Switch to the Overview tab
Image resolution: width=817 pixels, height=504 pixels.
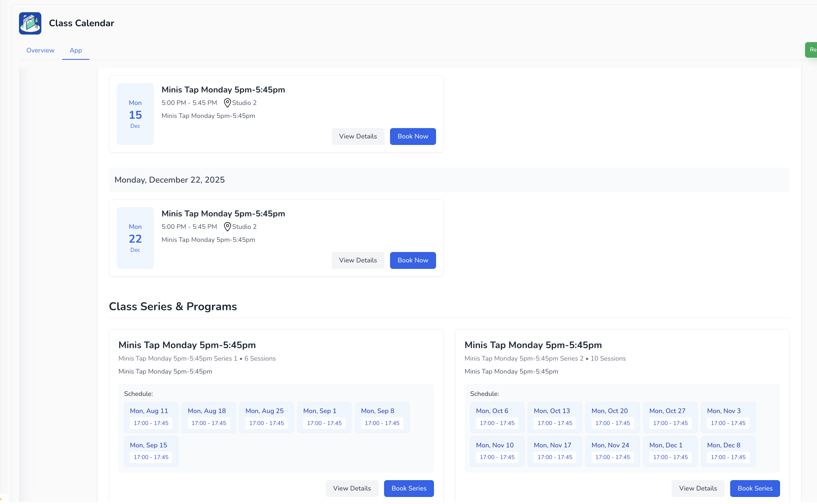click(40, 50)
